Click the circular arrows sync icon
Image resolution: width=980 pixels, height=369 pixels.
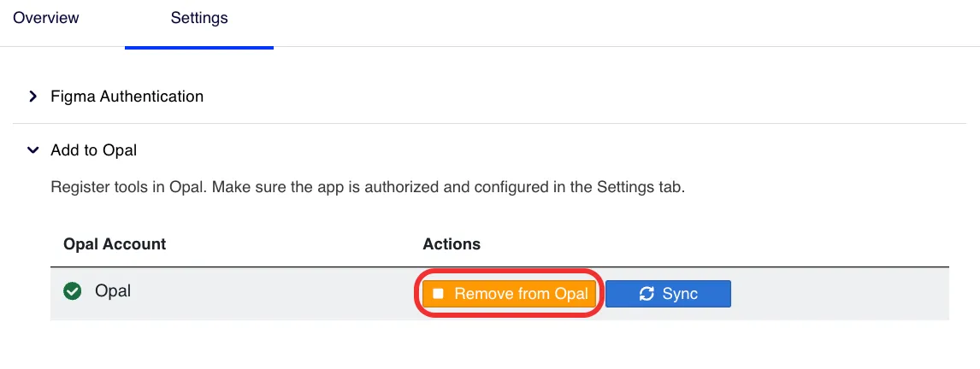(x=646, y=294)
